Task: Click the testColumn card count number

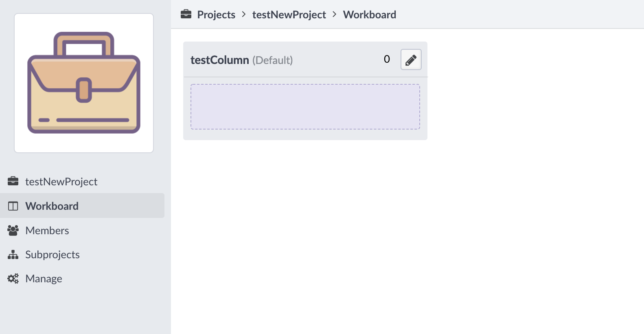Action: 387,59
